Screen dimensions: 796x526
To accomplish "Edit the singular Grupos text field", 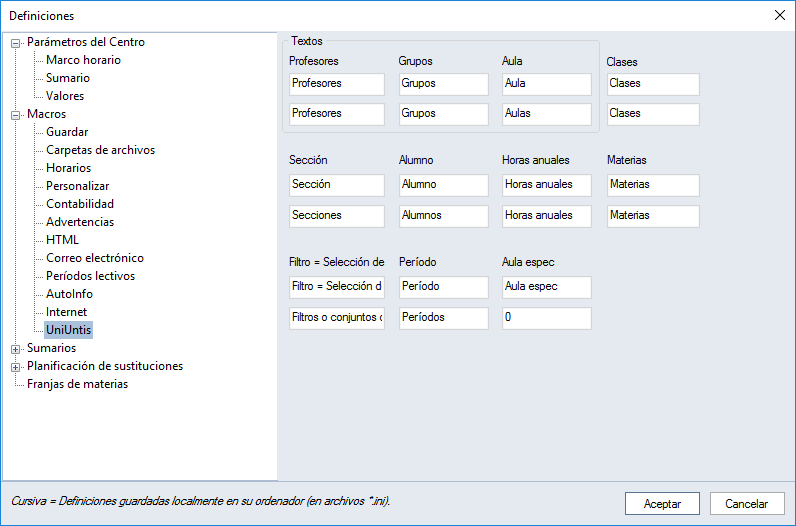I will 443,84.
